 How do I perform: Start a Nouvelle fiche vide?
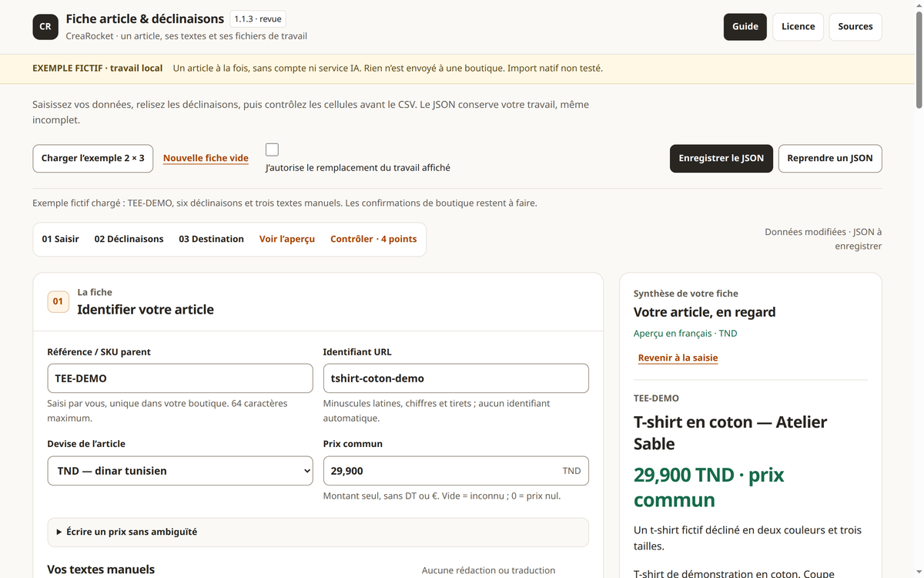tap(206, 158)
